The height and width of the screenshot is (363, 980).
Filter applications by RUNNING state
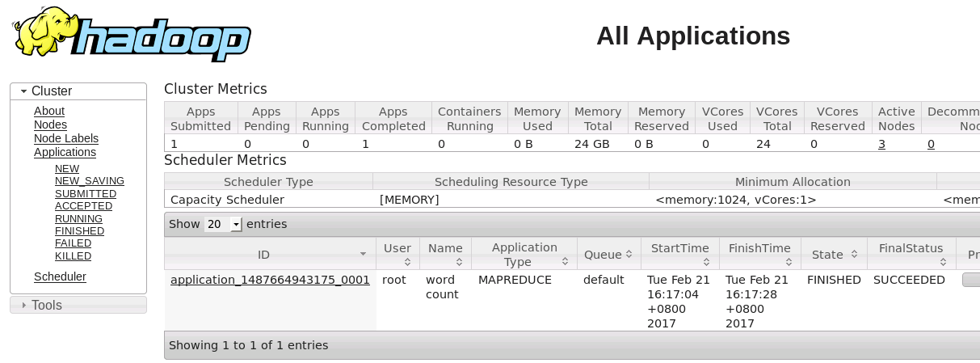click(x=78, y=219)
